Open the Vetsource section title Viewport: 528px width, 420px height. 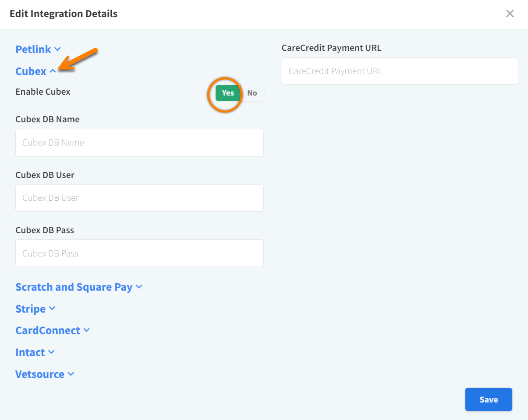pyautogui.click(x=40, y=374)
